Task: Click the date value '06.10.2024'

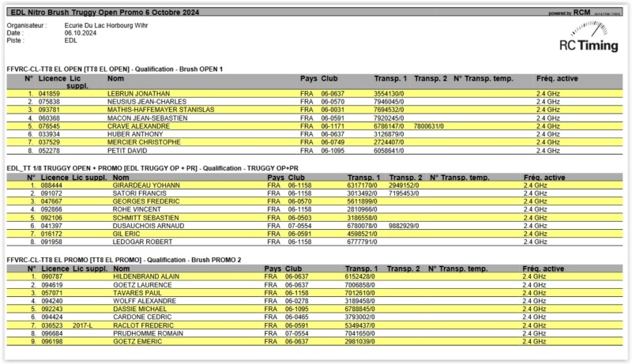Action: click(81, 33)
